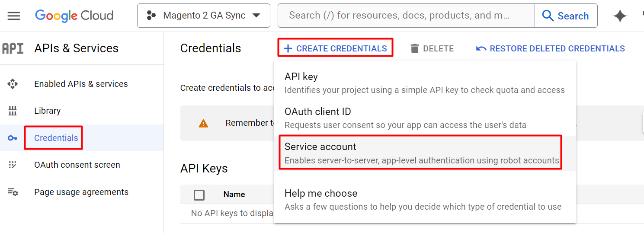Click the Enabled APIs & services icon
The height and width of the screenshot is (233, 644).
pos(13,84)
